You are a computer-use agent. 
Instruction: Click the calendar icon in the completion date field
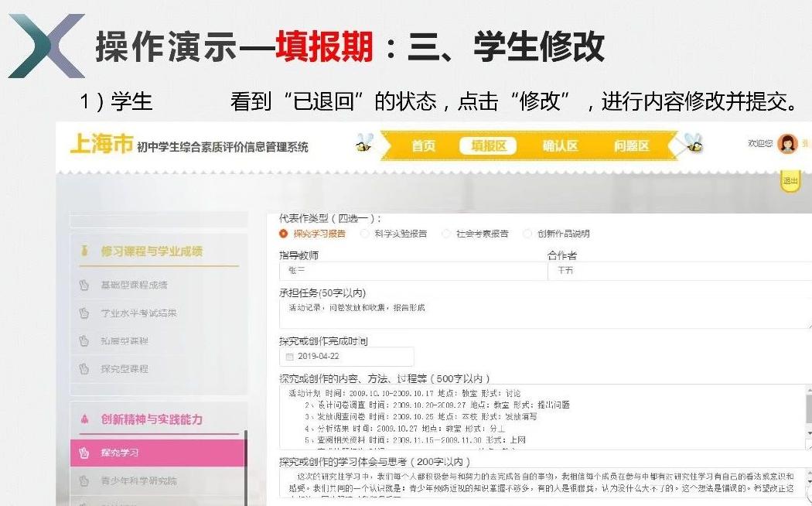coord(288,356)
